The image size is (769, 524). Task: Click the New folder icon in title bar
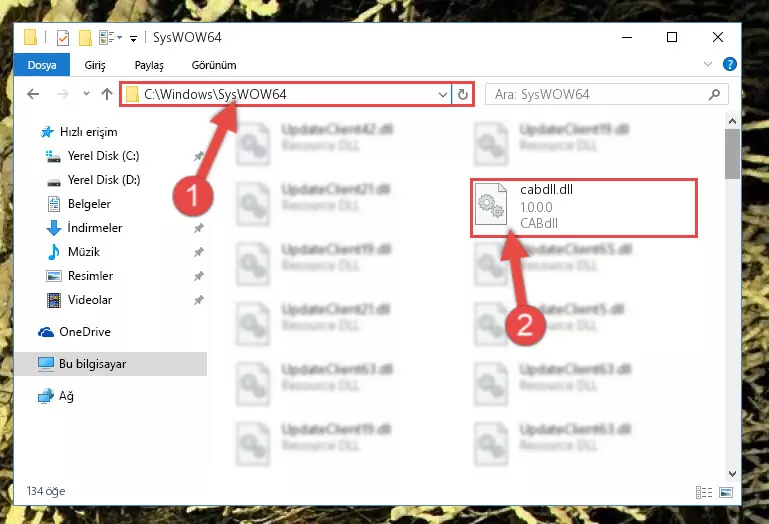pos(85,38)
